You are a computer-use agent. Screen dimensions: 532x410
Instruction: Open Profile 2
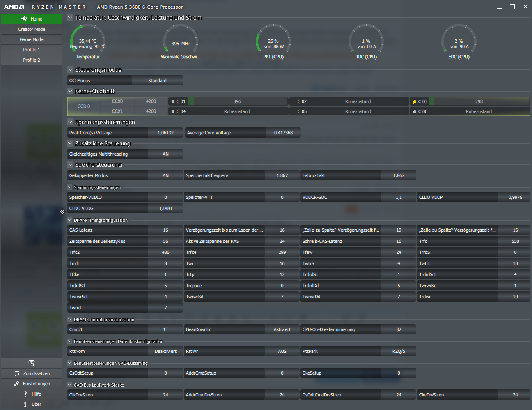tap(32, 60)
